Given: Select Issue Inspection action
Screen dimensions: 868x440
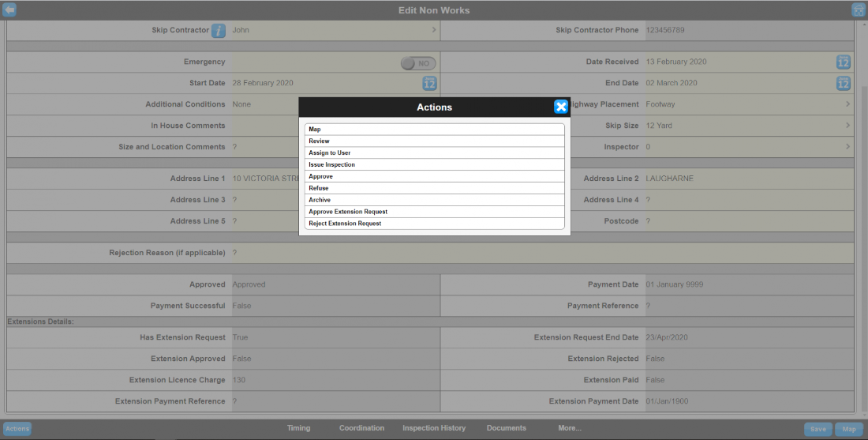Looking at the screenshot, I should (434, 164).
